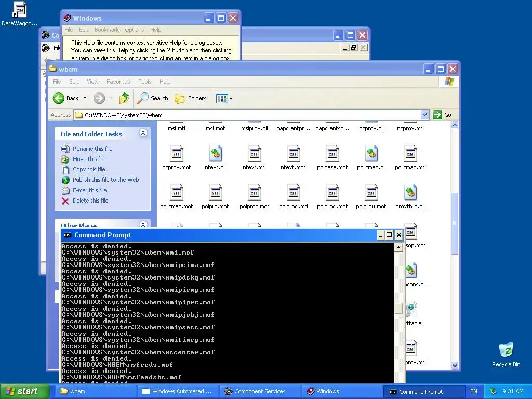532x399 pixels.
Task: Open the View menu in wbem window
Action: pyautogui.click(x=92, y=82)
